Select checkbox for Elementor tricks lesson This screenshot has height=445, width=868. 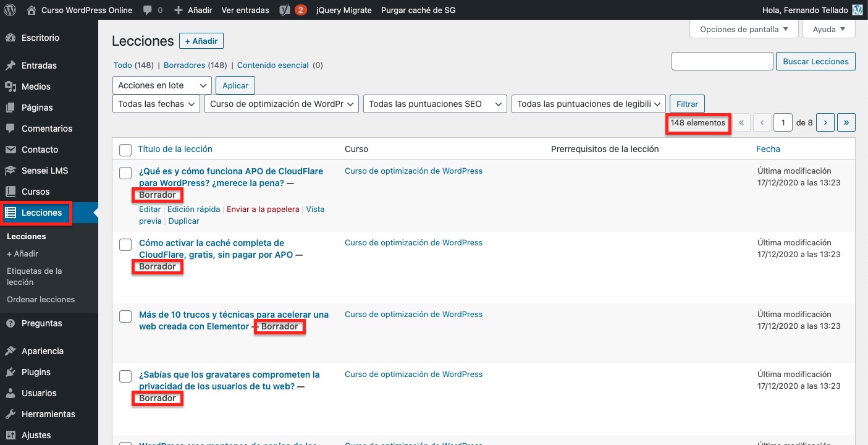click(125, 316)
